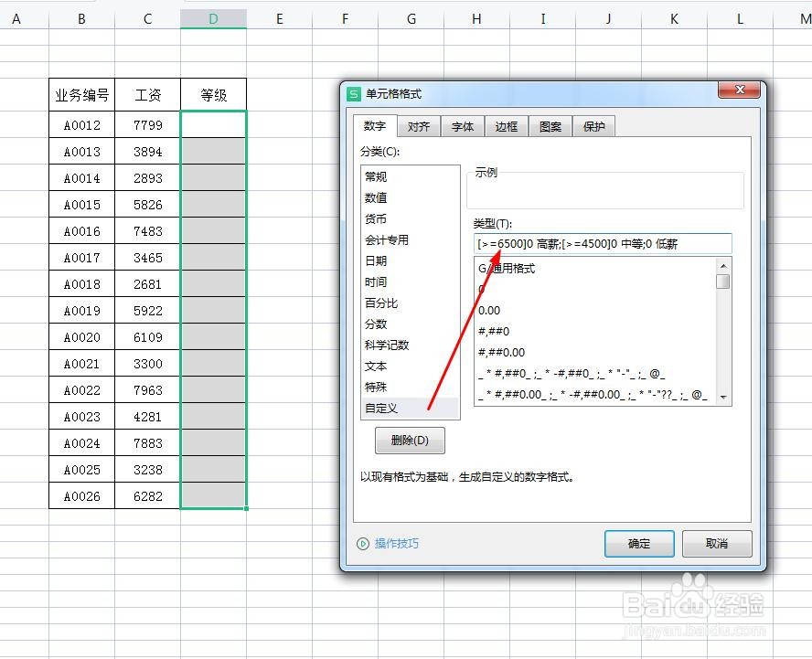
Task: Confirm with the 确定 button
Action: click(x=639, y=544)
